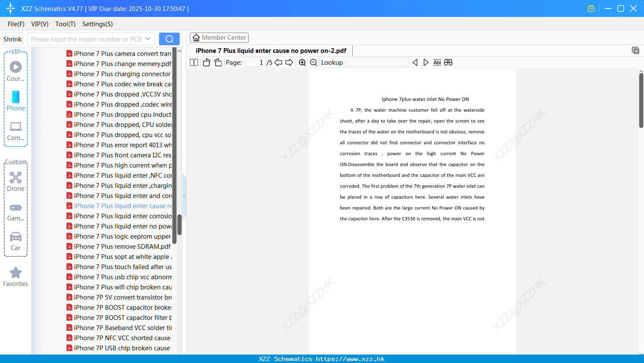
Task: Open iPhone 7 Plus touch failed file
Action: coord(119,267)
